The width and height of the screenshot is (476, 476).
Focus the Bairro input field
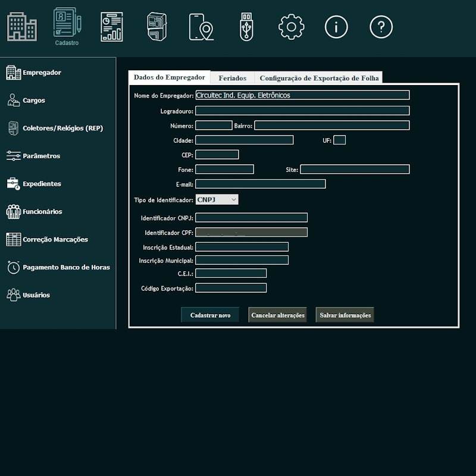(x=332, y=125)
